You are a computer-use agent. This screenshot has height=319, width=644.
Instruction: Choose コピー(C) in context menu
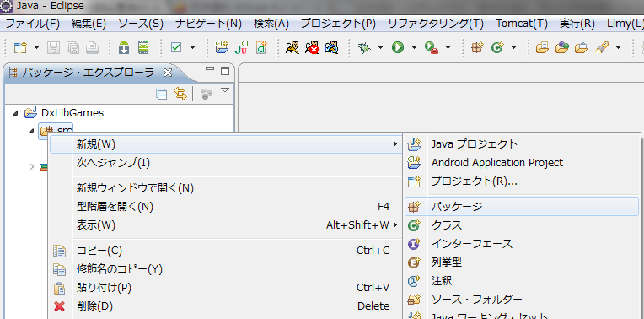pyautogui.click(x=225, y=251)
